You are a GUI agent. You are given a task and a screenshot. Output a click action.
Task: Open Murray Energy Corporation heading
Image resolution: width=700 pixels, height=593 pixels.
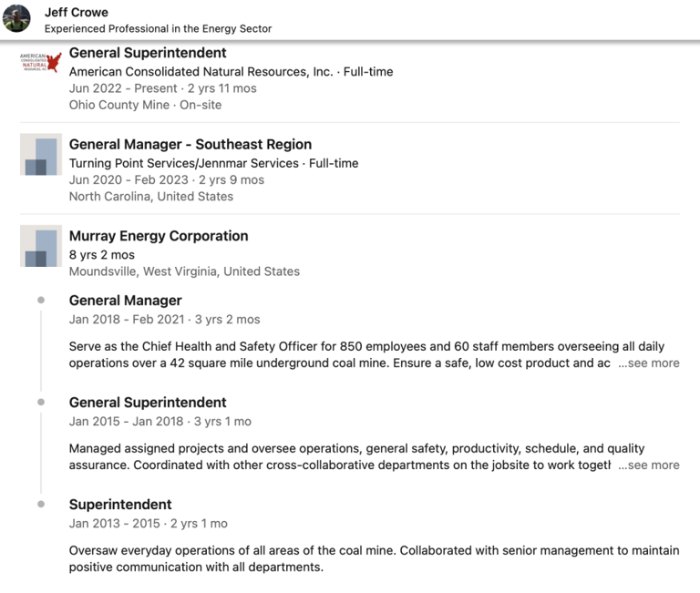159,236
